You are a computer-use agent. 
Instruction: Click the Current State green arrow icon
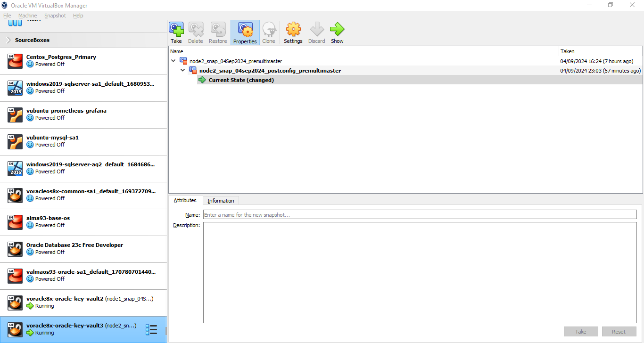tap(202, 80)
